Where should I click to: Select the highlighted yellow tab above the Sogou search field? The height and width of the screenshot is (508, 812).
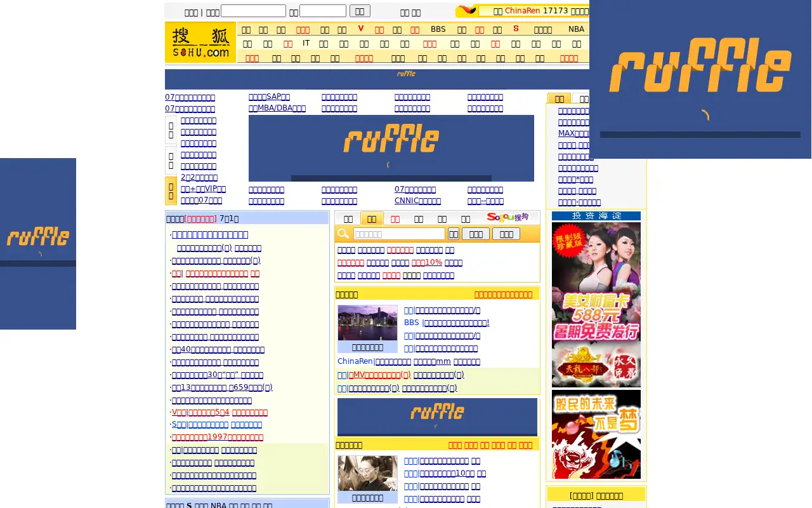point(372,218)
